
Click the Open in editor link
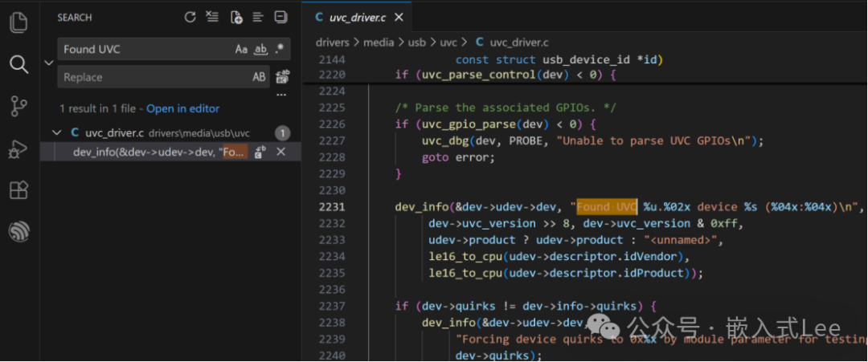coord(182,108)
